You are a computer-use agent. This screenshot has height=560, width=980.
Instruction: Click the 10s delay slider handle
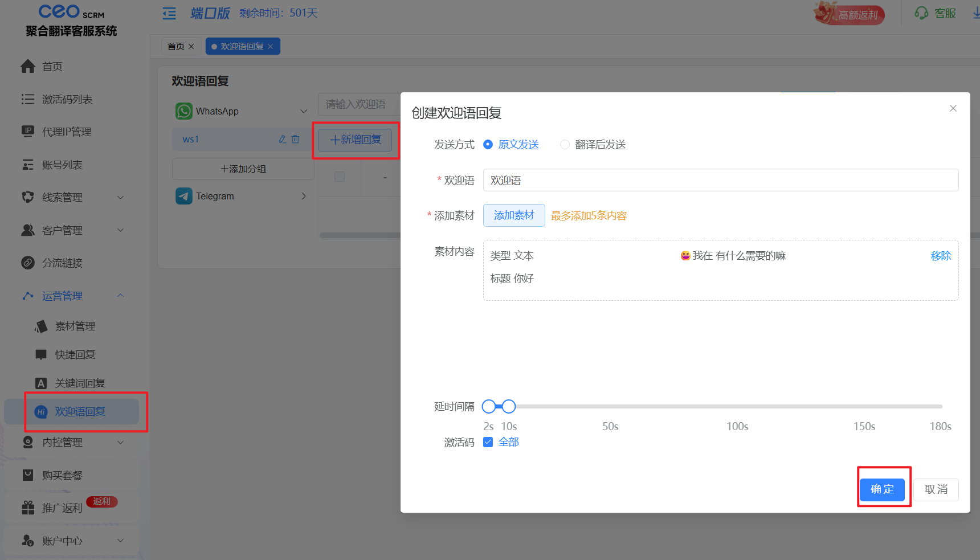click(x=509, y=406)
